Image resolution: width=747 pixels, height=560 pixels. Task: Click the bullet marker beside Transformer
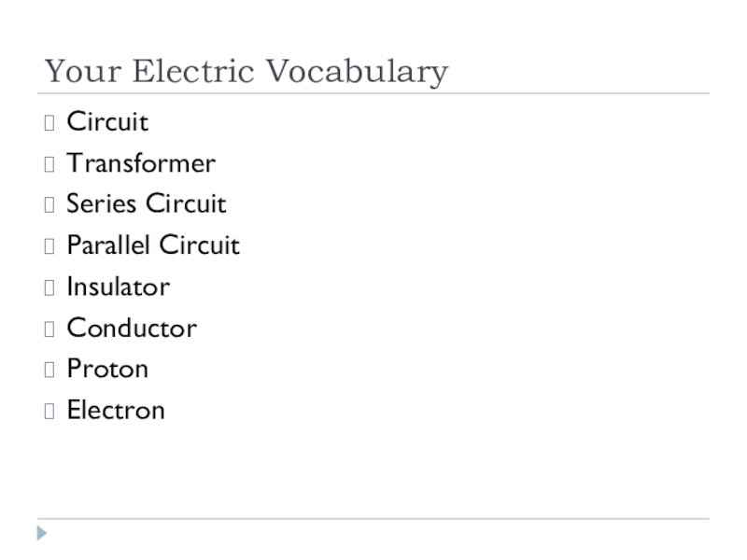(x=49, y=164)
